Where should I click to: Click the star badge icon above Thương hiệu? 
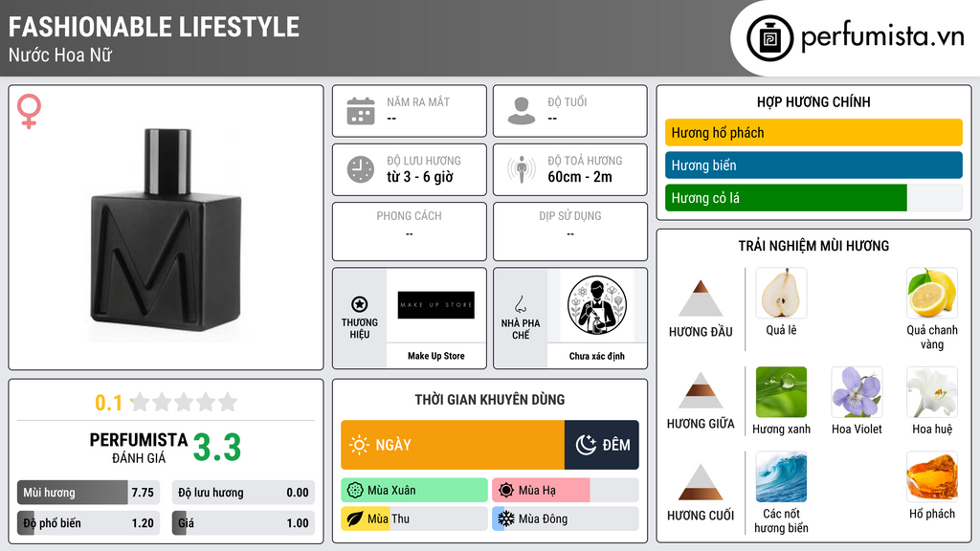(x=360, y=304)
